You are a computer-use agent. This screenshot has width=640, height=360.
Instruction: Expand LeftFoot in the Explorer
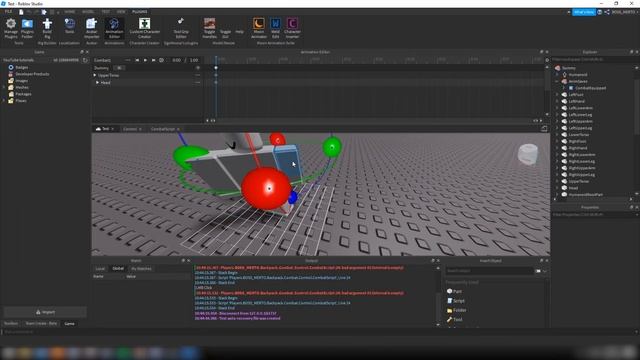558,95
